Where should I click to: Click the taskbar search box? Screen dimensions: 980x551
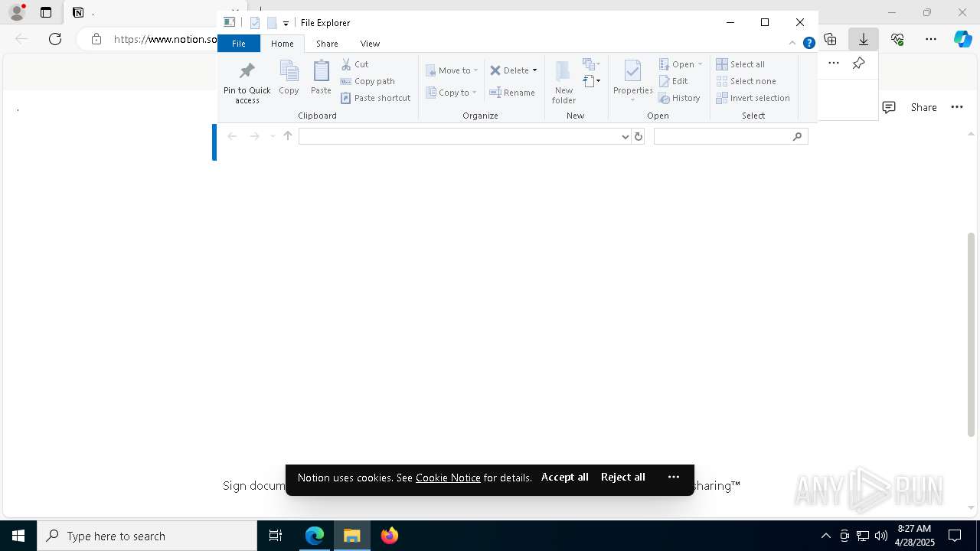pyautogui.click(x=147, y=536)
